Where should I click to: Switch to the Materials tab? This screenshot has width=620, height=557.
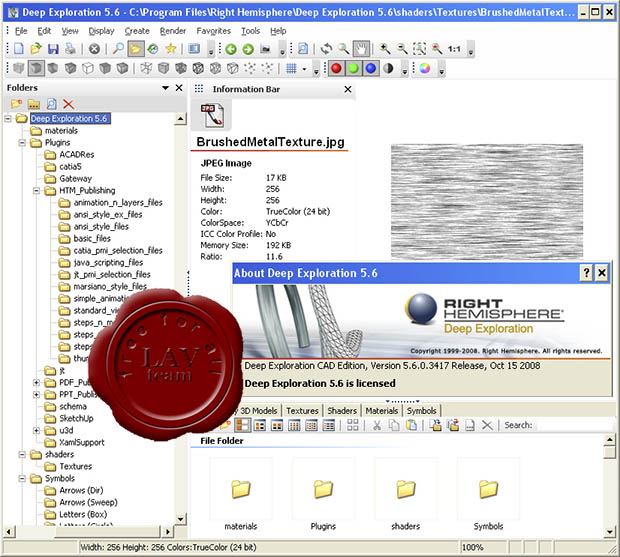(382, 411)
